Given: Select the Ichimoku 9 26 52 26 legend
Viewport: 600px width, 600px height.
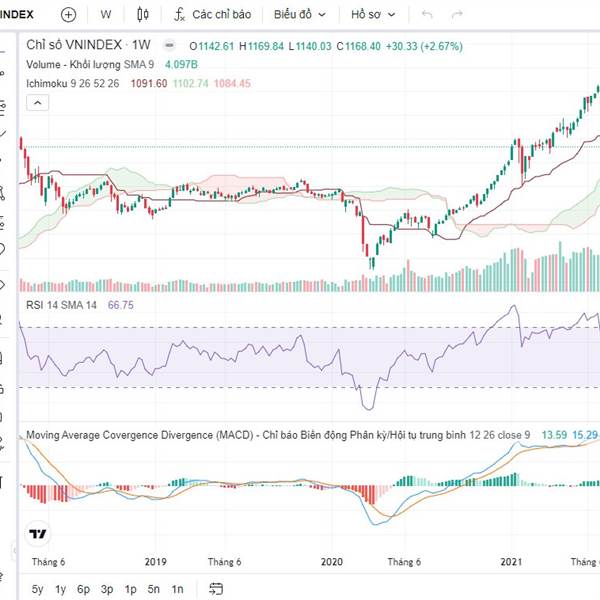Looking at the screenshot, I should [x=73, y=83].
